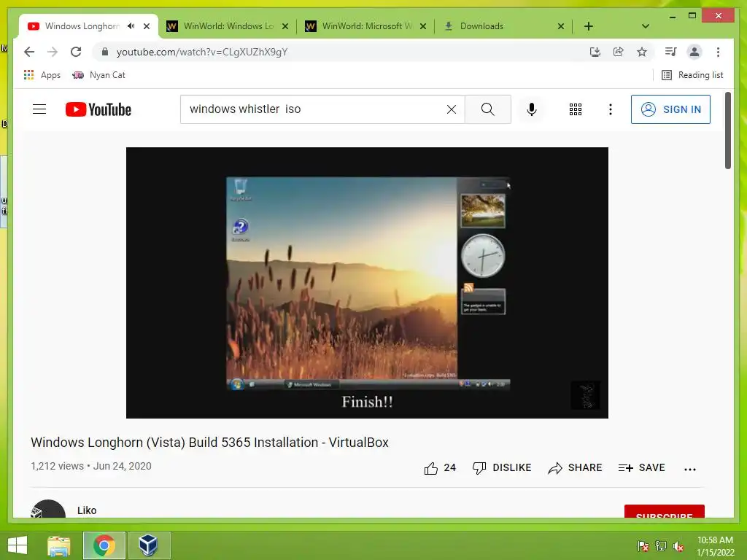Open the tab search dropdown chevron
Viewport: 747px width, 560px height.
coord(645,26)
